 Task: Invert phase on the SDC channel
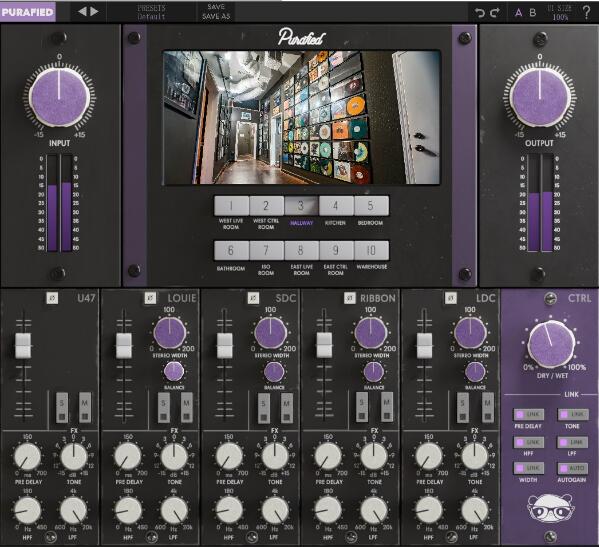253,298
